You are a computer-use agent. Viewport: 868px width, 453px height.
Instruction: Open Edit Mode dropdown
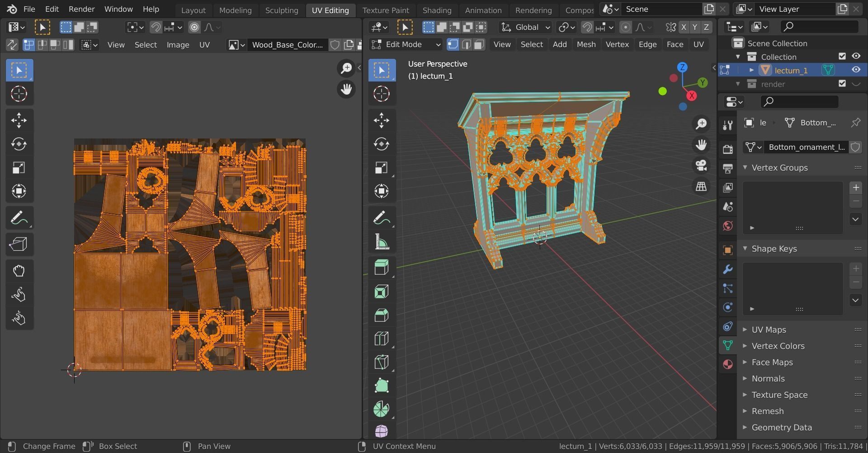click(x=406, y=44)
